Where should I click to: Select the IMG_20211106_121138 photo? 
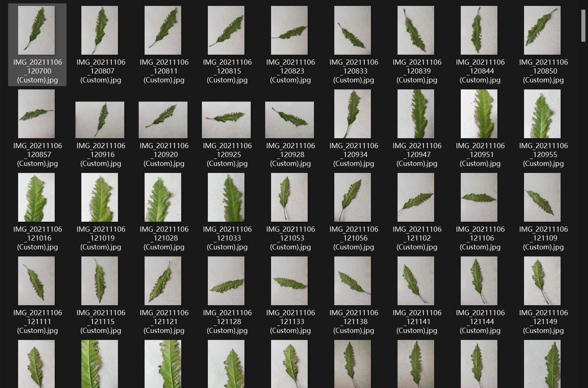click(353, 281)
